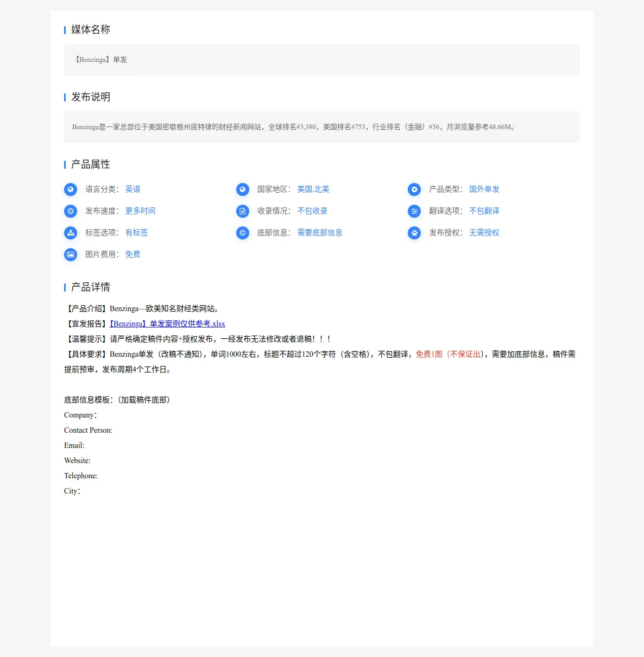Click the 产品类型： label

coord(446,189)
